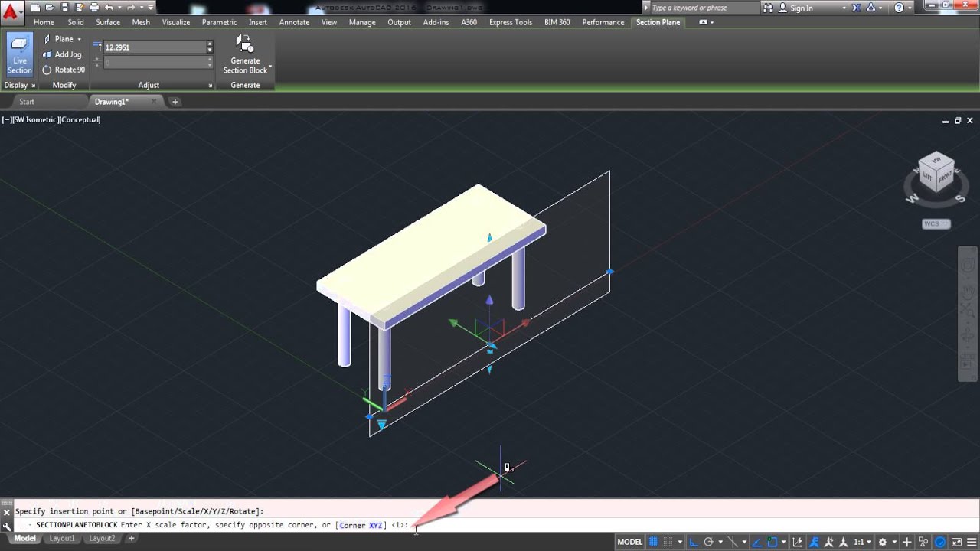Image resolution: width=980 pixels, height=551 pixels.
Task: Click the search keyword or phrase field
Action: coord(704,8)
